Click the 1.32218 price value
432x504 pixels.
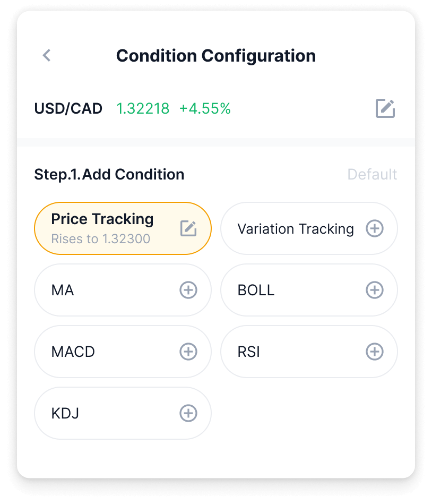[x=143, y=109]
